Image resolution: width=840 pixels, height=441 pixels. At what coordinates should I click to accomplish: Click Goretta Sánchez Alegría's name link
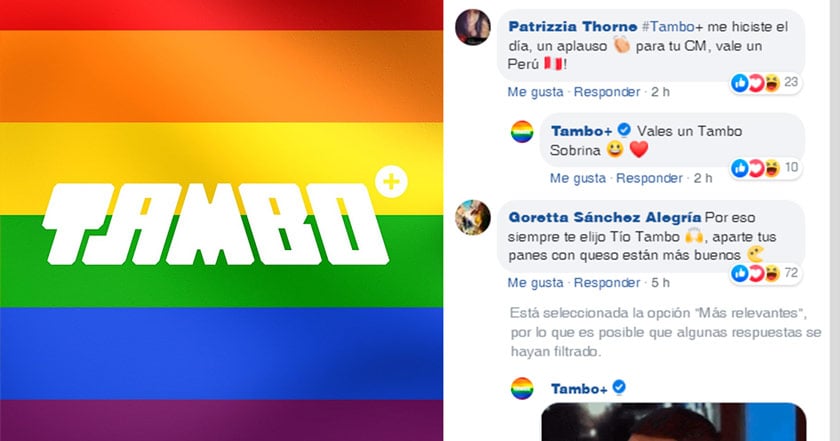[x=605, y=218]
